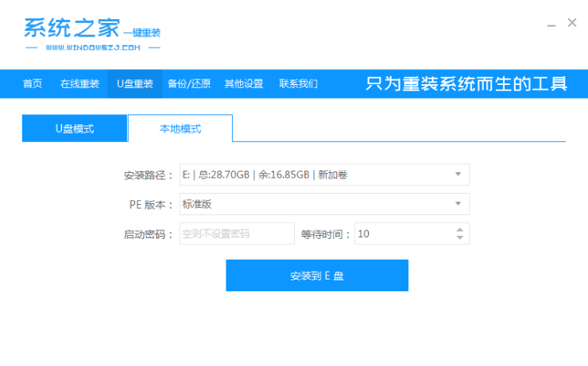Minimize the window
The height and width of the screenshot is (366, 588).
point(551,25)
